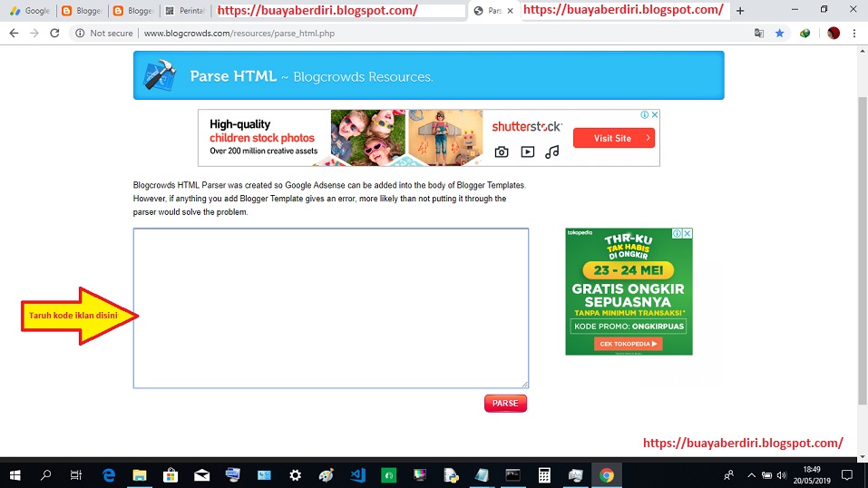Click the page's vertical scrollbar thumb
This screenshot has width=868, height=488.
(x=863, y=249)
